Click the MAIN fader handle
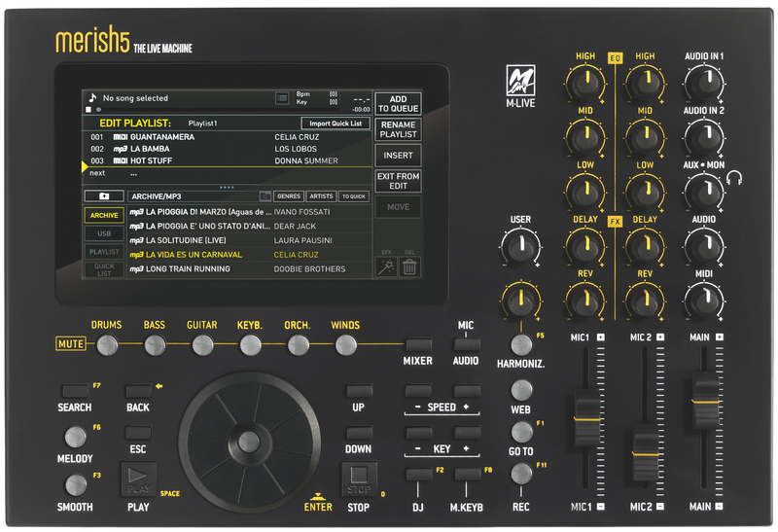The height and width of the screenshot is (532, 778). click(x=705, y=400)
